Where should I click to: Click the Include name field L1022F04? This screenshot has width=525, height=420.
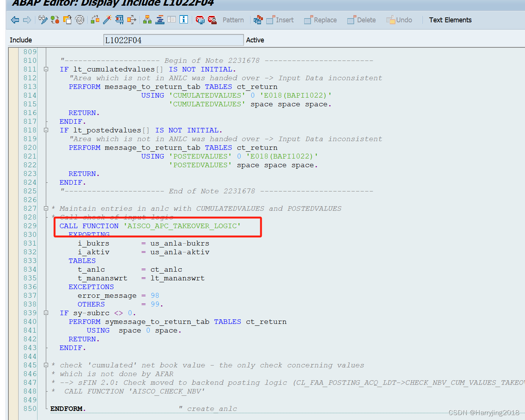[173, 40]
